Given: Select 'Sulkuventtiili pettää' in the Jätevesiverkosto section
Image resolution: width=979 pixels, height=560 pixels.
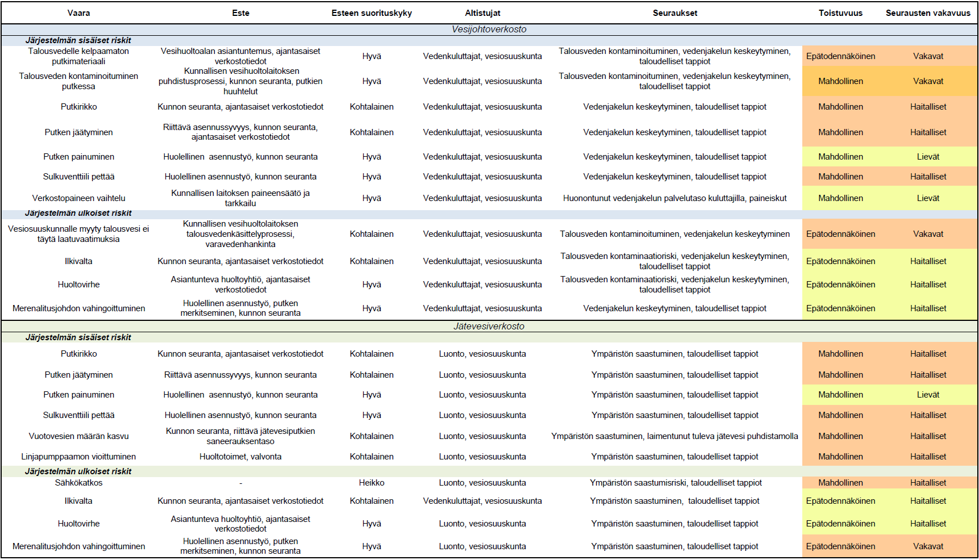Looking at the screenshot, I should 78,415.
